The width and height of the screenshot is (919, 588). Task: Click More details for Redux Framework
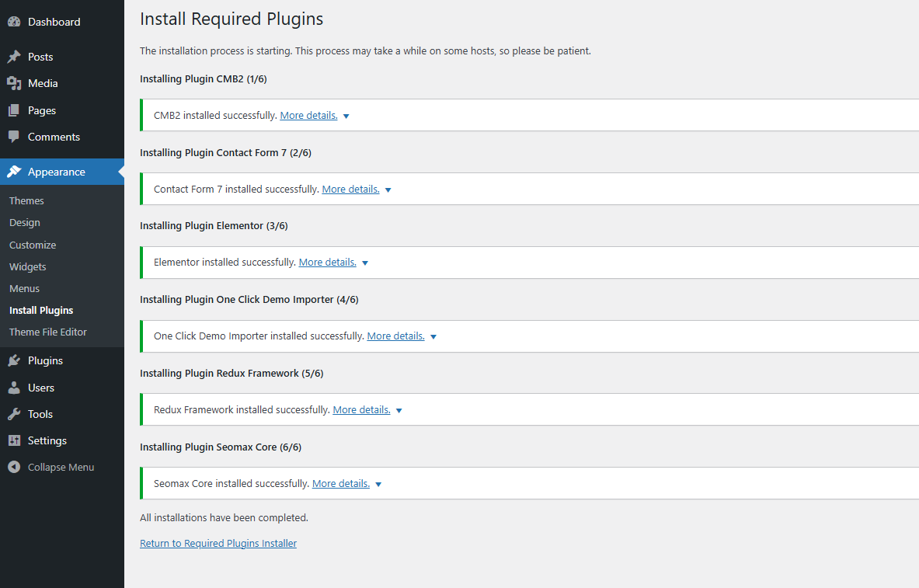click(362, 410)
